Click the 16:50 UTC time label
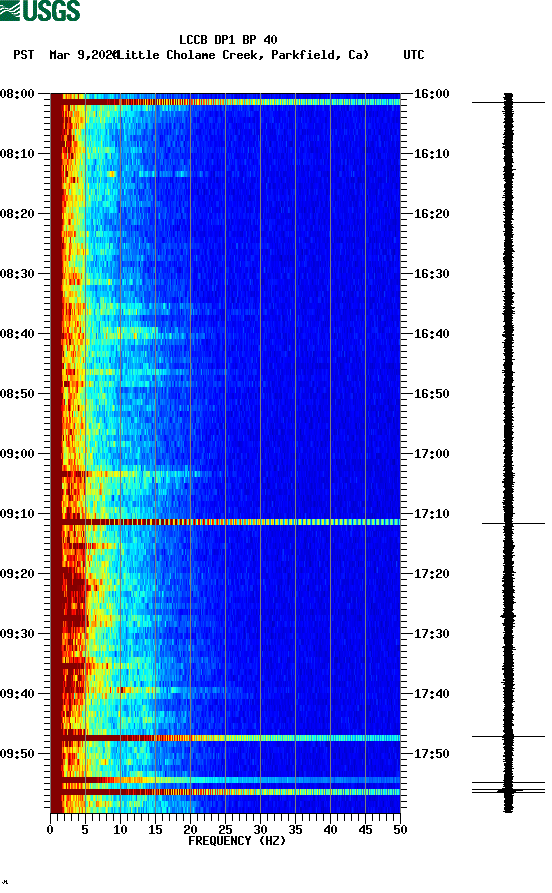This screenshot has height=893, width=552. coord(431,394)
